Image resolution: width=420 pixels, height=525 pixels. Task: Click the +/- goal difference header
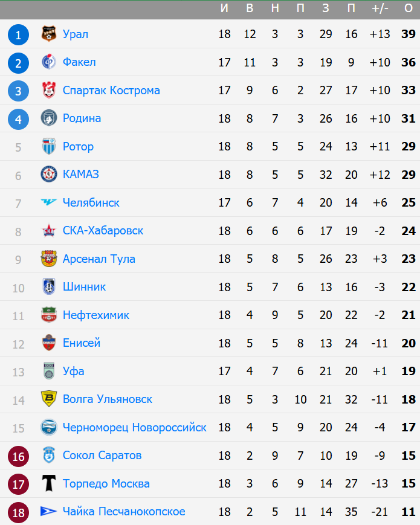click(380, 8)
